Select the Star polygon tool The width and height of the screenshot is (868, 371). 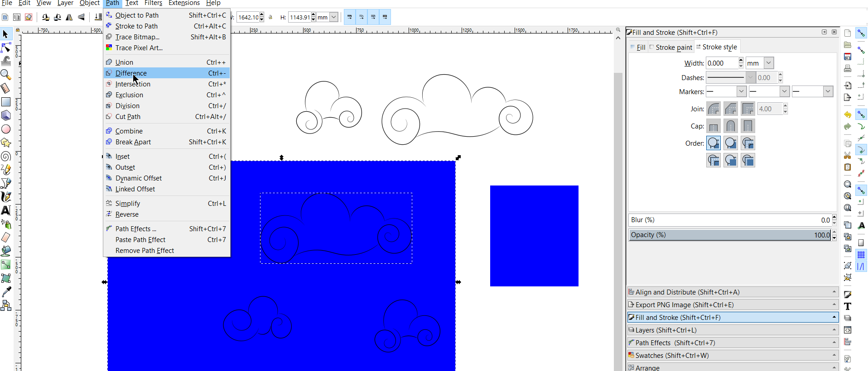point(5,143)
